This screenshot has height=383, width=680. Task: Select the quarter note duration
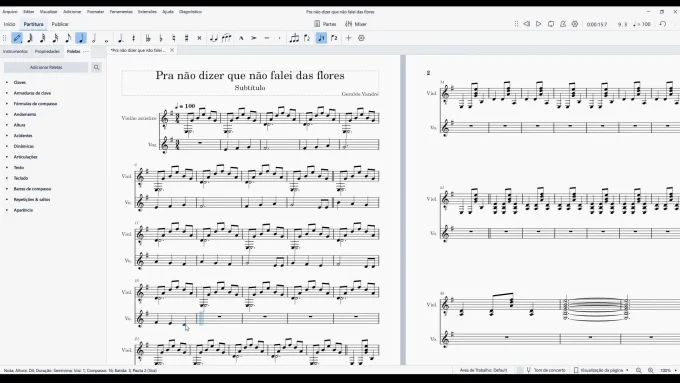pos(81,38)
